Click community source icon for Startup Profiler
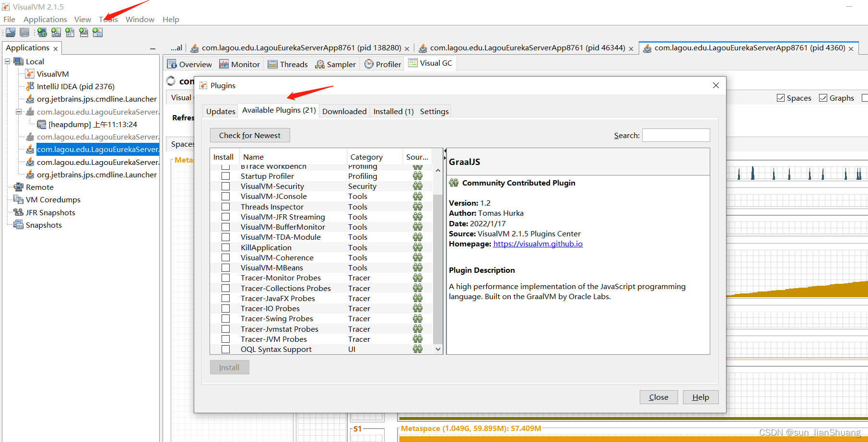The image size is (868, 442). tap(418, 176)
